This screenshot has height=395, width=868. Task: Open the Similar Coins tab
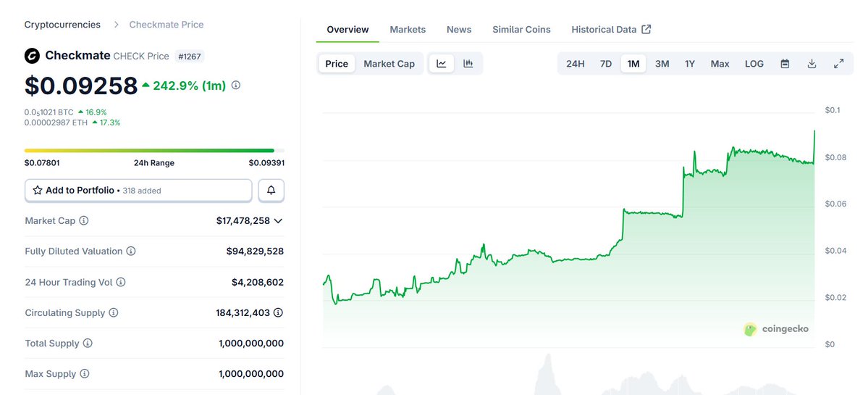click(x=521, y=30)
